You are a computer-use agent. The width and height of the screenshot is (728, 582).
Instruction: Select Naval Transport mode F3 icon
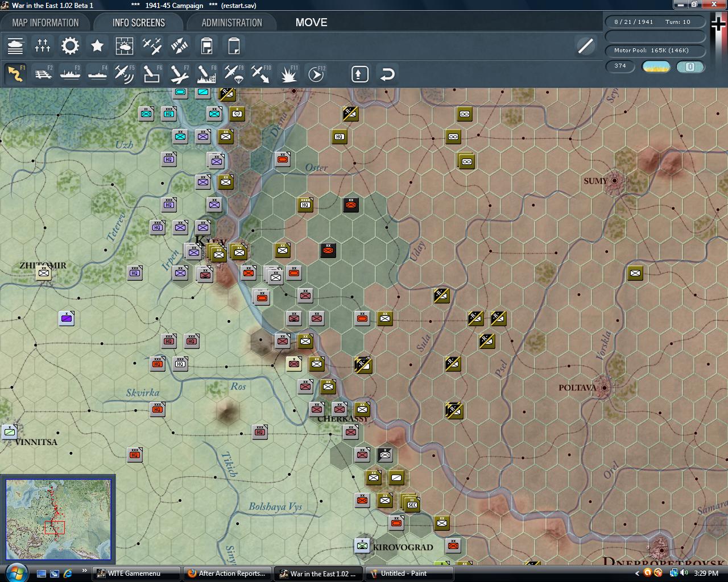click(x=70, y=74)
